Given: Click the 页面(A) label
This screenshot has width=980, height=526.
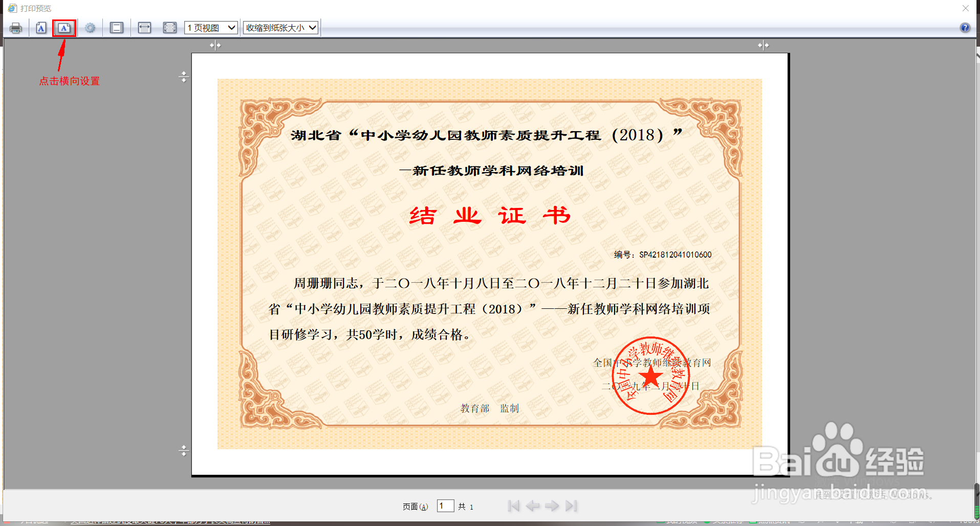Looking at the screenshot, I should (x=415, y=507).
